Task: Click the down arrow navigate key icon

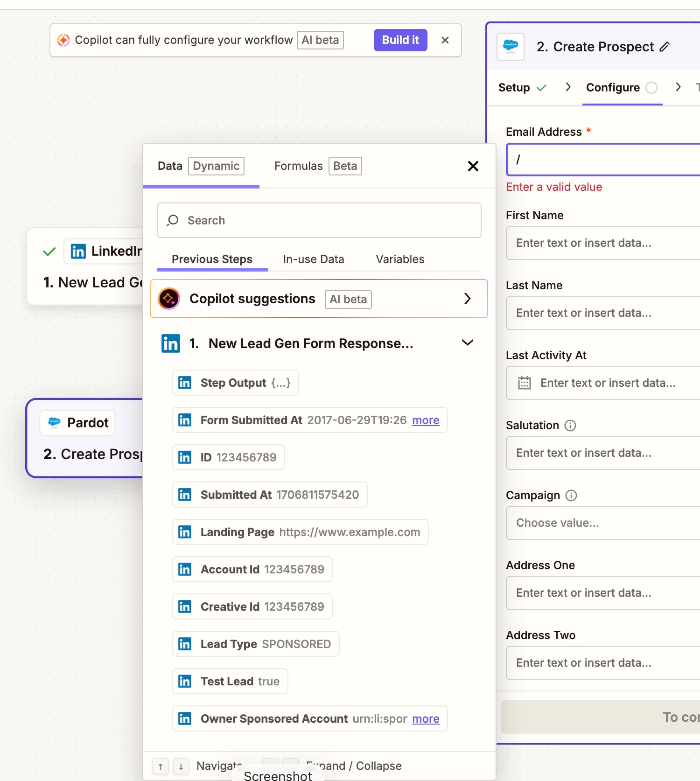Action: tap(181, 766)
